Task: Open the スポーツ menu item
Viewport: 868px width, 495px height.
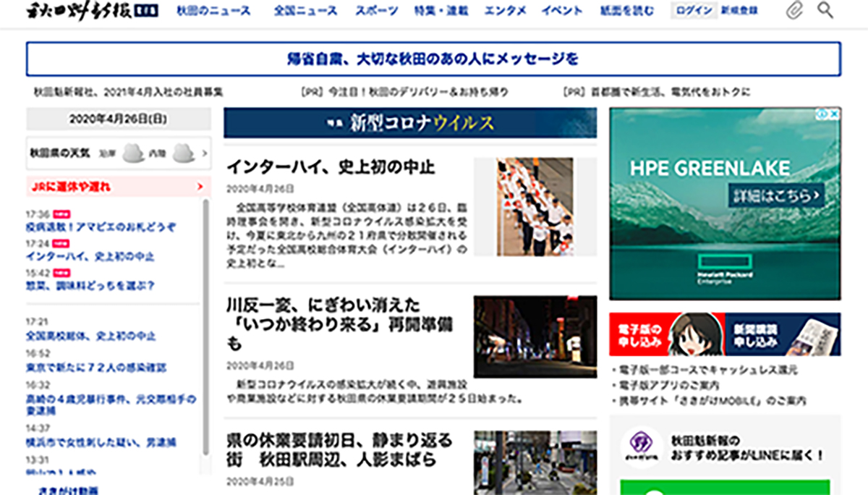Action: (376, 11)
